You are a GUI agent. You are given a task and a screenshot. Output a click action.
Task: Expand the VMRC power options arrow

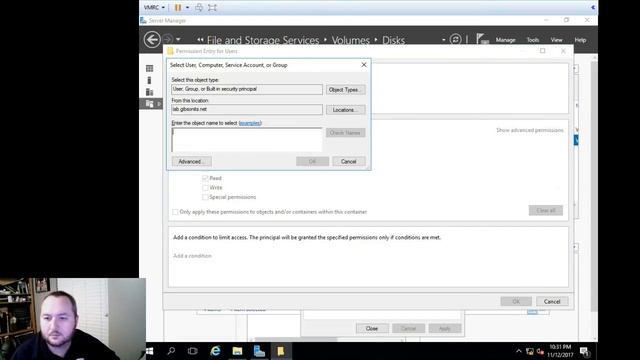[x=187, y=7]
